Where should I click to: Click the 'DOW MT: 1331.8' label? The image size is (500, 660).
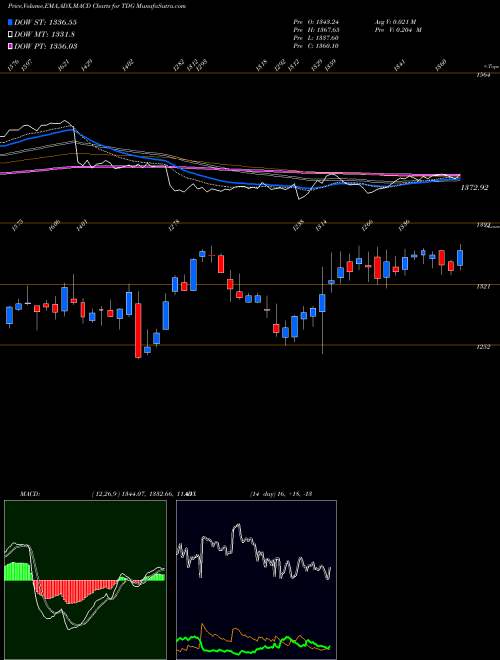click(x=45, y=35)
